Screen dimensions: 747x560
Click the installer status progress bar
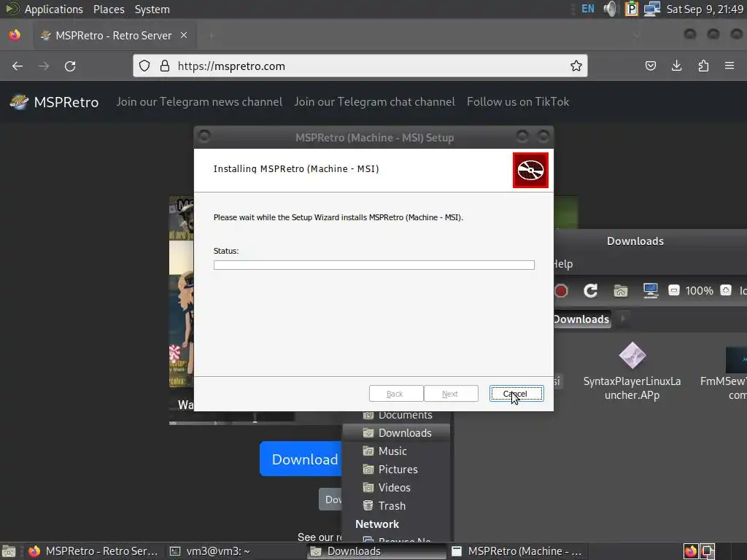point(374,265)
